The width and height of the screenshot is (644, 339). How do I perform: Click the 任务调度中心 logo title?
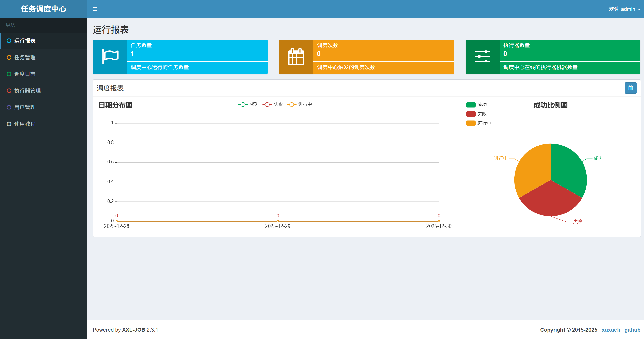pos(43,9)
